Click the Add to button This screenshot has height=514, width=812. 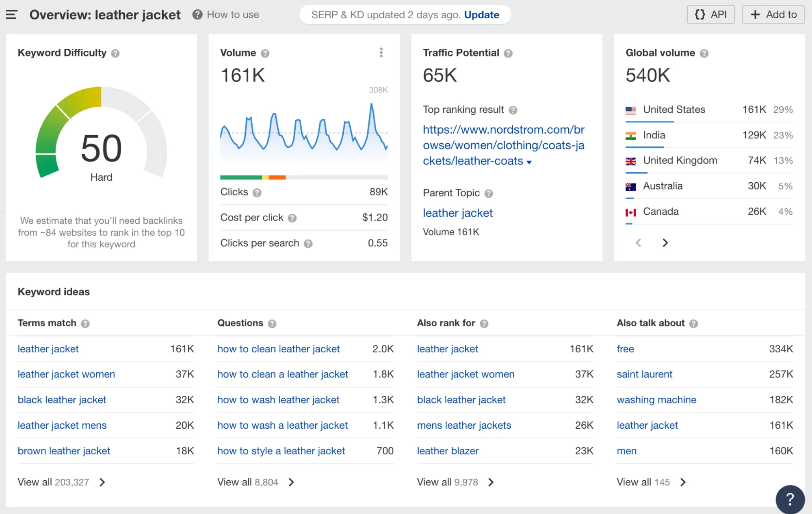773,14
